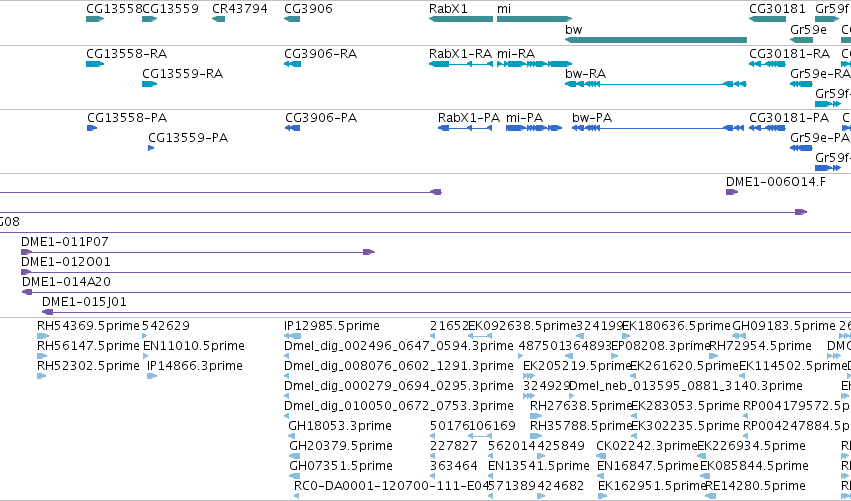This screenshot has height=501, width=851.
Task: Click the DME1-015J01 clone label
Action: [84, 302]
